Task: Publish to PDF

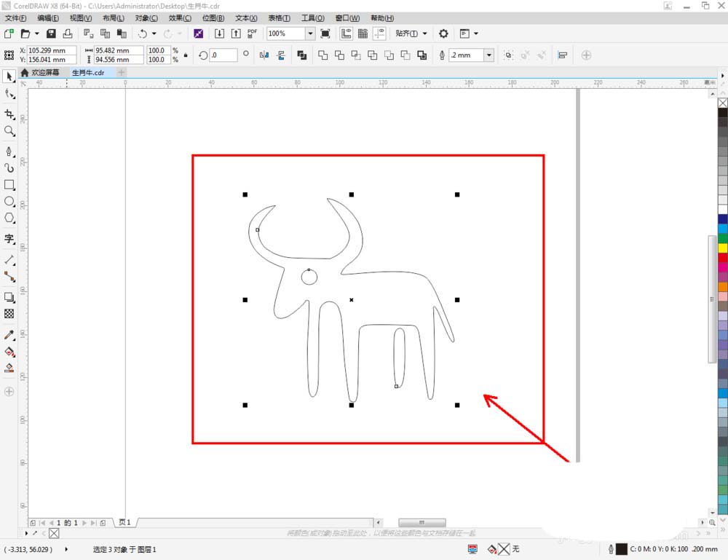Action: (252, 33)
